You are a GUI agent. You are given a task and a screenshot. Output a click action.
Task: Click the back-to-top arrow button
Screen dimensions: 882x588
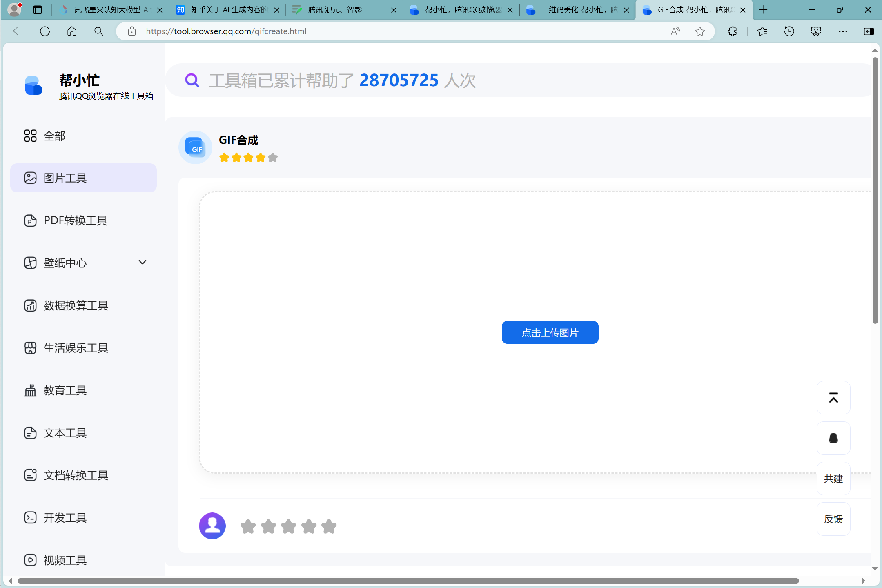(833, 398)
